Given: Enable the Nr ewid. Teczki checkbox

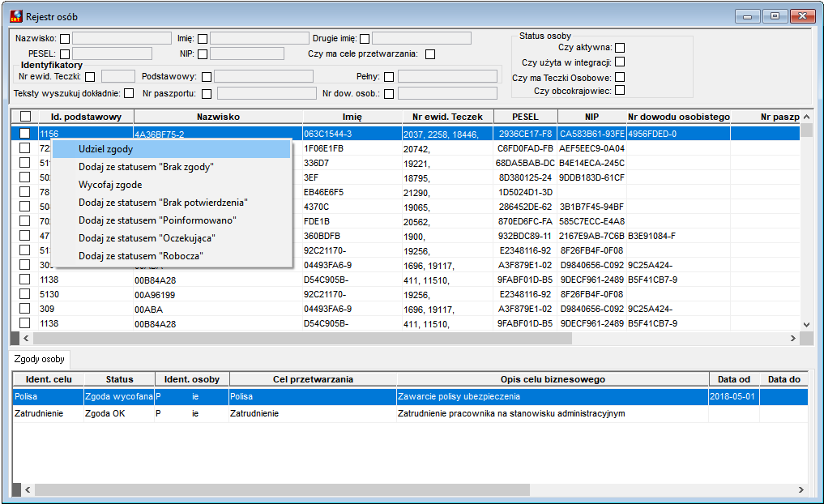Looking at the screenshot, I should [90, 77].
